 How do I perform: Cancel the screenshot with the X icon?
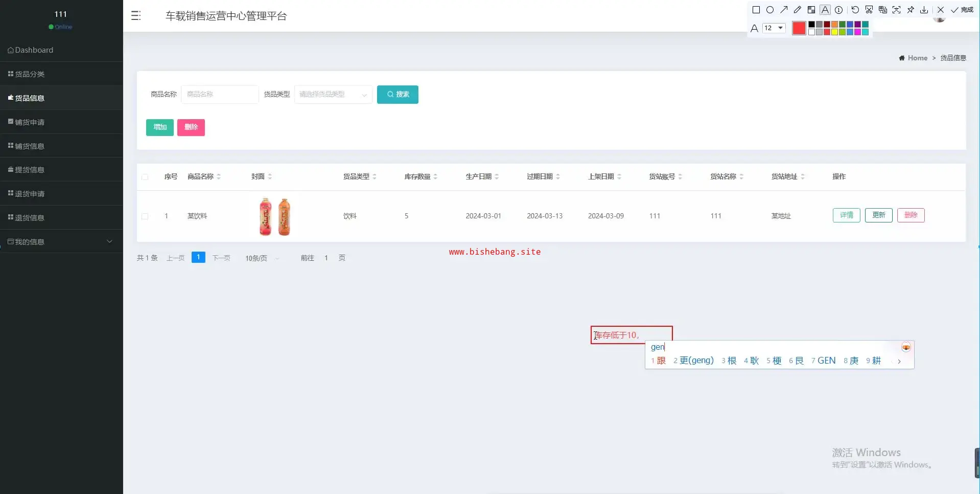[x=941, y=10]
